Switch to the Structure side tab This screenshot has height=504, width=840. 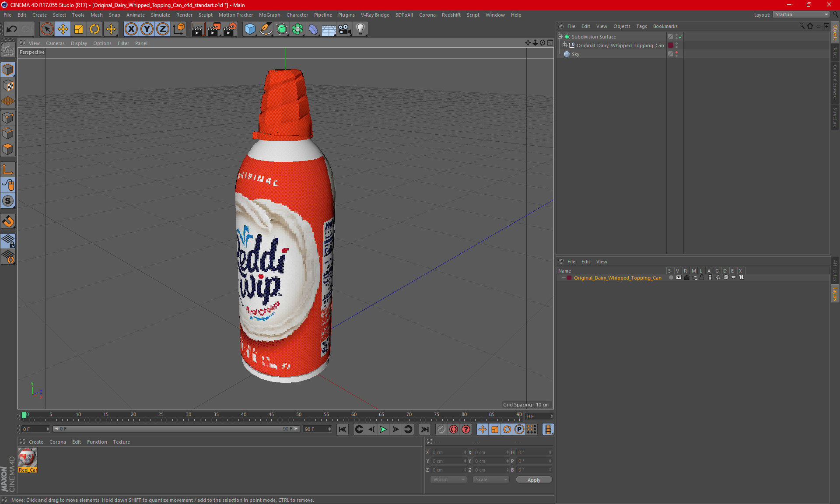click(835, 117)
